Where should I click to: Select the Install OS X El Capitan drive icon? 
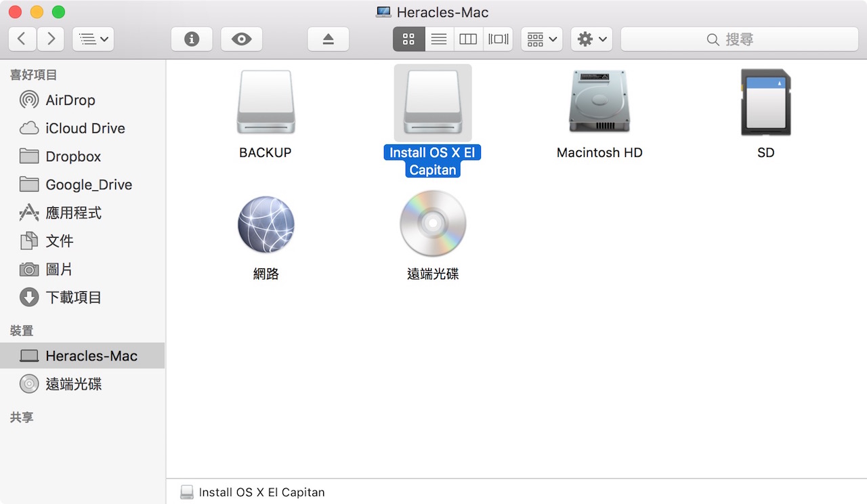(x=433, y=102)
